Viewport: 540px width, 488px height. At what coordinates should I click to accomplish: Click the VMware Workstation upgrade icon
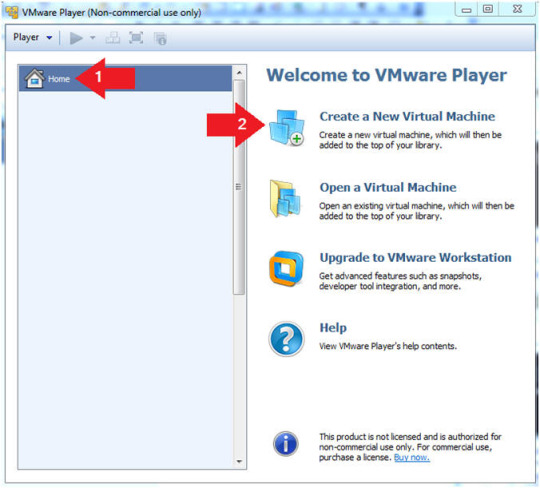[x=286, y=268]
